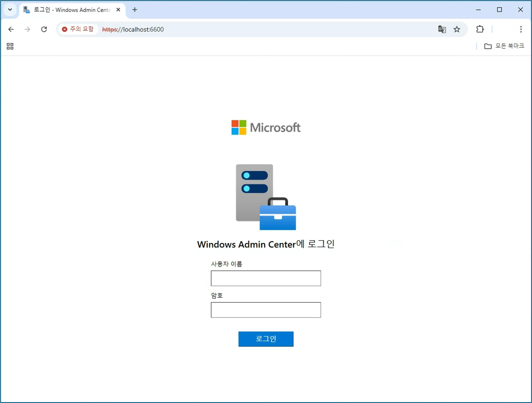Viewport: 532px width, 403px height.
Task: Click the forward navigation arrow
Action: 27,29
